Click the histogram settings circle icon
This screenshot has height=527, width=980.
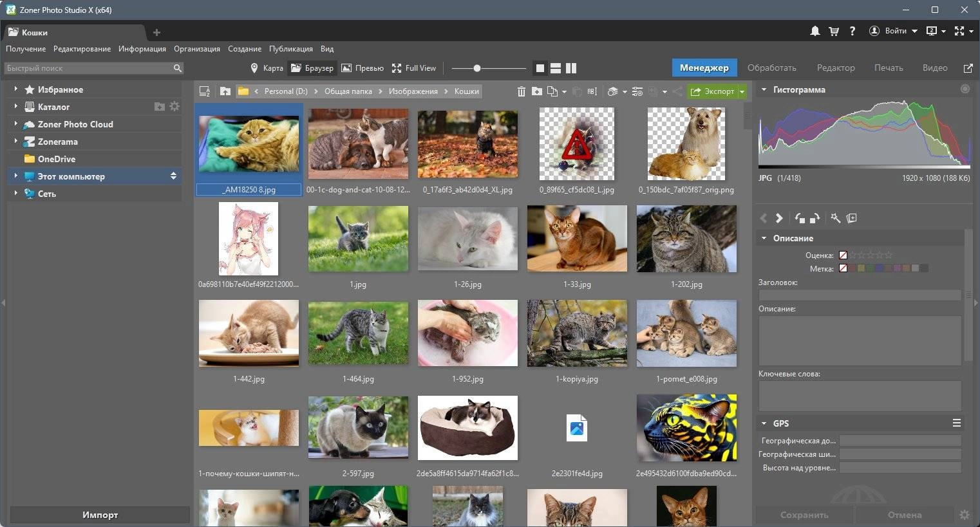(x=965, y=89)
